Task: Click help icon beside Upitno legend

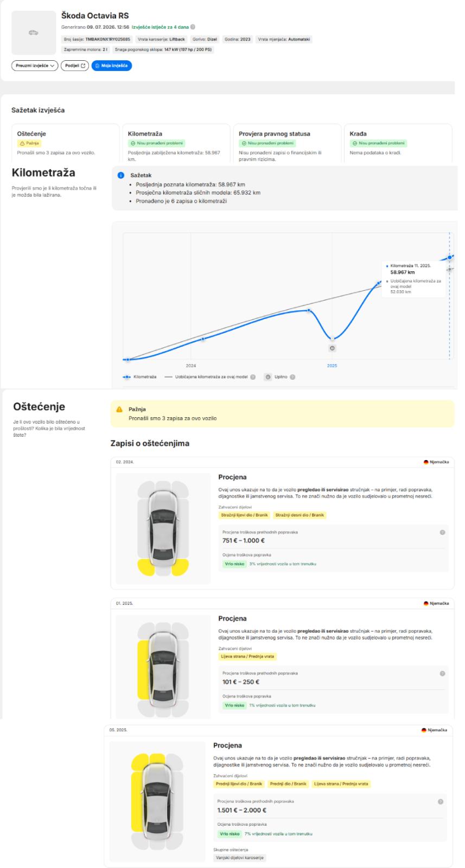Action: [x=292, y=377]
